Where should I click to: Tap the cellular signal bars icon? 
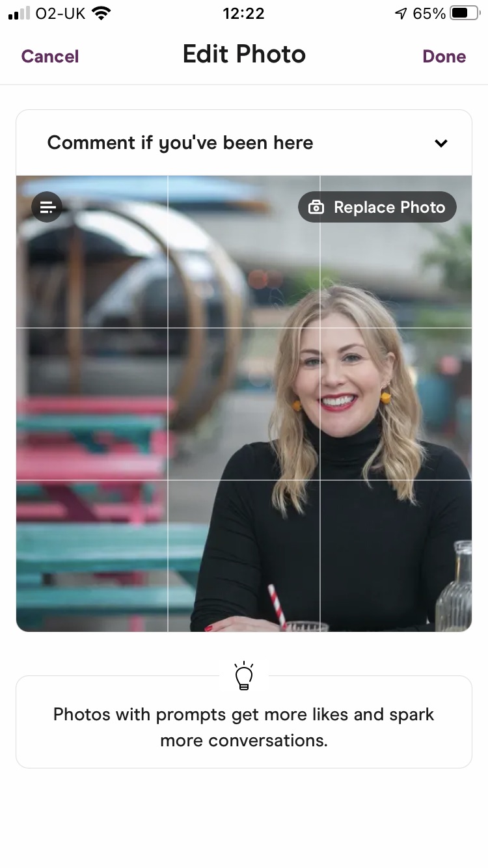pyautogui.click(x=20, y=14)
